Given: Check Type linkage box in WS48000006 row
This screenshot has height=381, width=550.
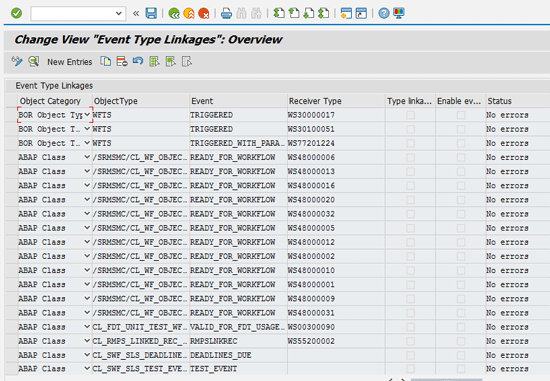Looking at the screenshot, I should point(410,158).
